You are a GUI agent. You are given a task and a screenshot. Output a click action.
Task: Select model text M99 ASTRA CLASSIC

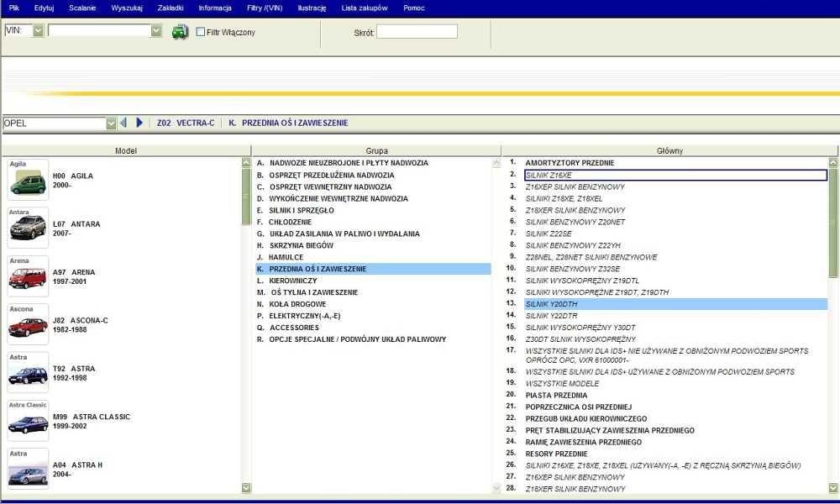pyautogui.click(x=92, y=417)
